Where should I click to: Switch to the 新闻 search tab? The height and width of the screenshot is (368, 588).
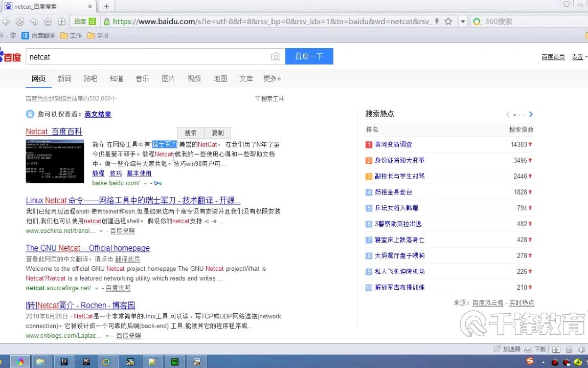tap(64, 78)
